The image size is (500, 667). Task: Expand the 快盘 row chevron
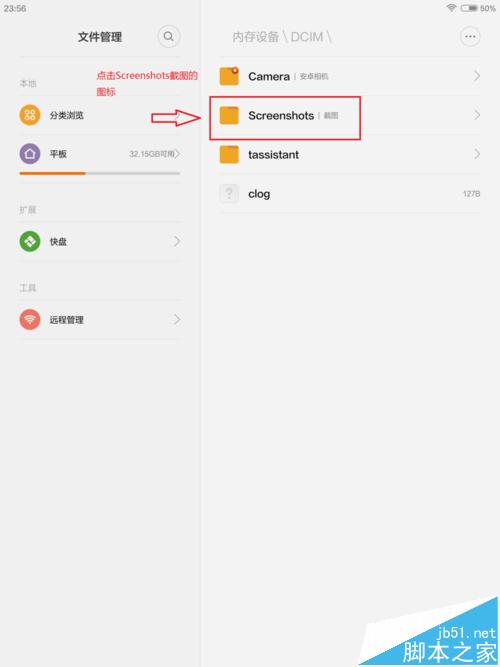coord(177,241)
